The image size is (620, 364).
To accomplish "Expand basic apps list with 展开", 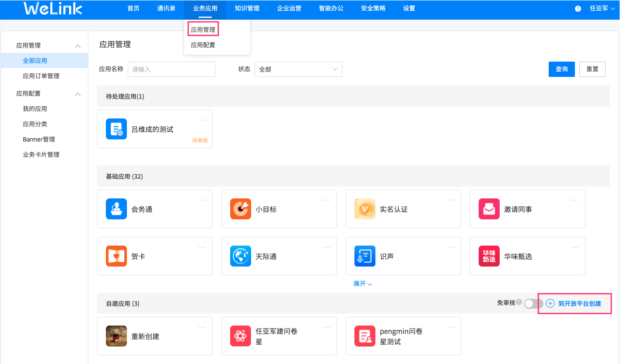I will click(x=363, y=284).
